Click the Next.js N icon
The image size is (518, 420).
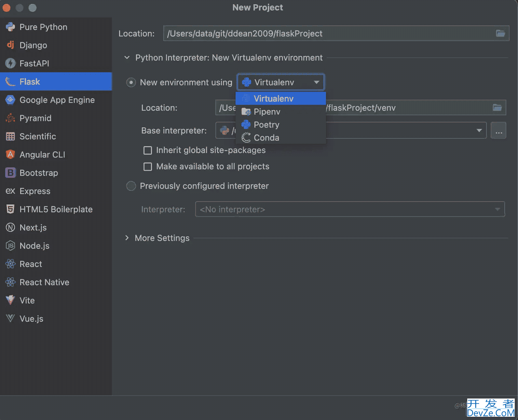[x=10, y=227]
